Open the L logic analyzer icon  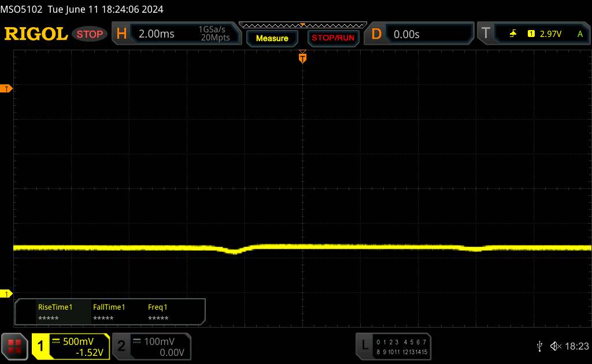pos(364,346)
